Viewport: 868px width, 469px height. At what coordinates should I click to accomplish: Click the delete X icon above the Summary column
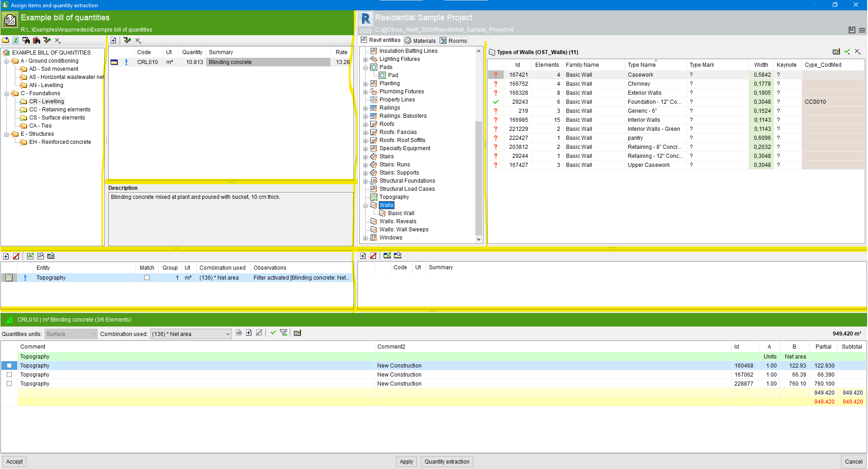pyautogui.click(x=138, y=41)
